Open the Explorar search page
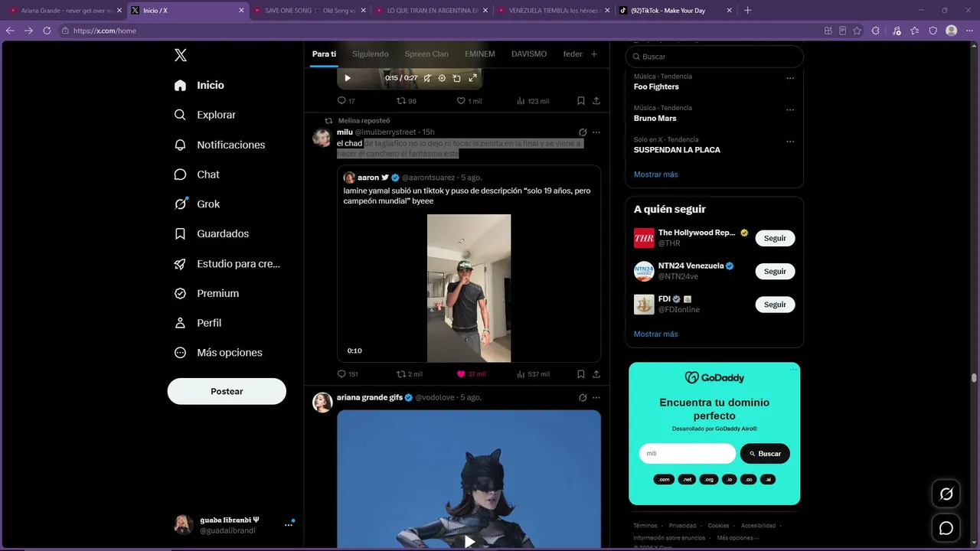The height and width of the screenshot is (551, 980). (205, 115)
